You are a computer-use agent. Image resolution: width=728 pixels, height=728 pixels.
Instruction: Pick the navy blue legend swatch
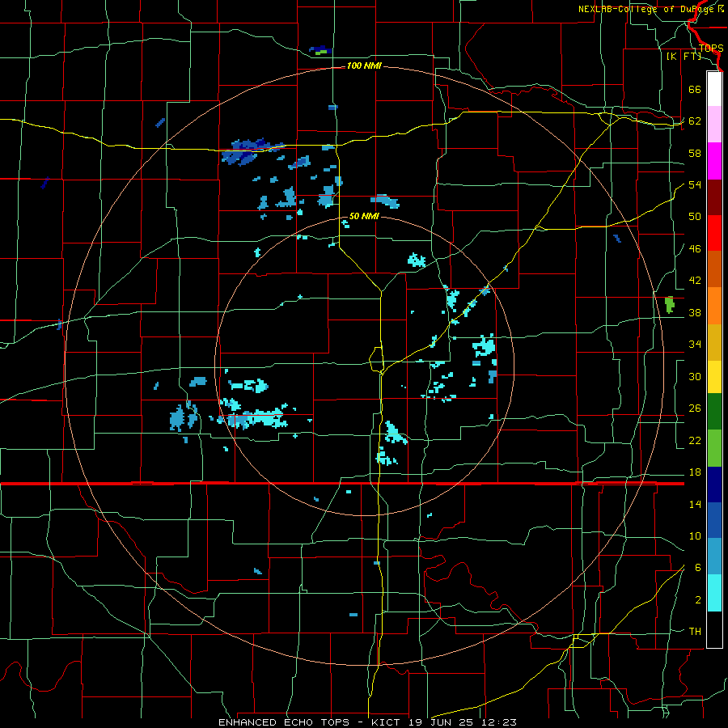[x=714, y=485]
